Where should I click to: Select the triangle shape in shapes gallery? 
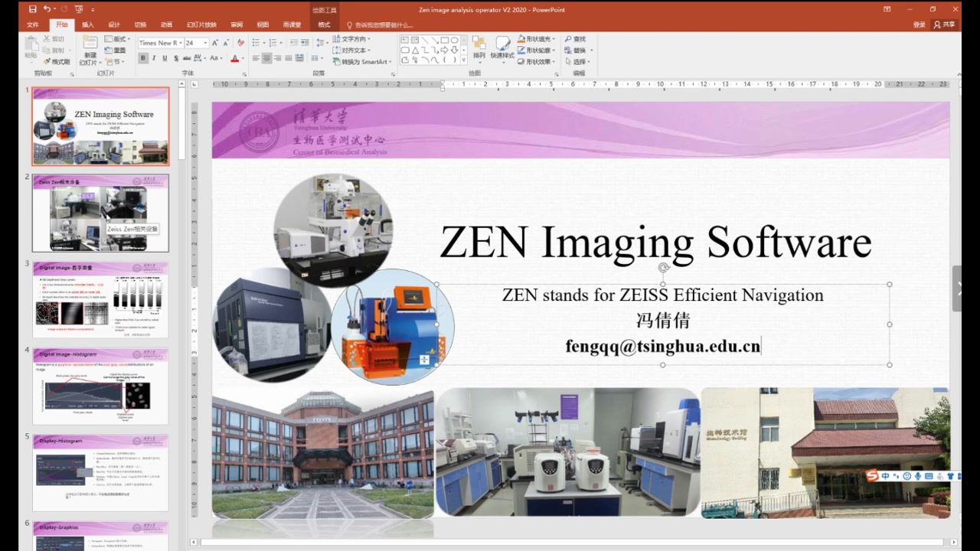pyautogui.click(x=415, y=50)
